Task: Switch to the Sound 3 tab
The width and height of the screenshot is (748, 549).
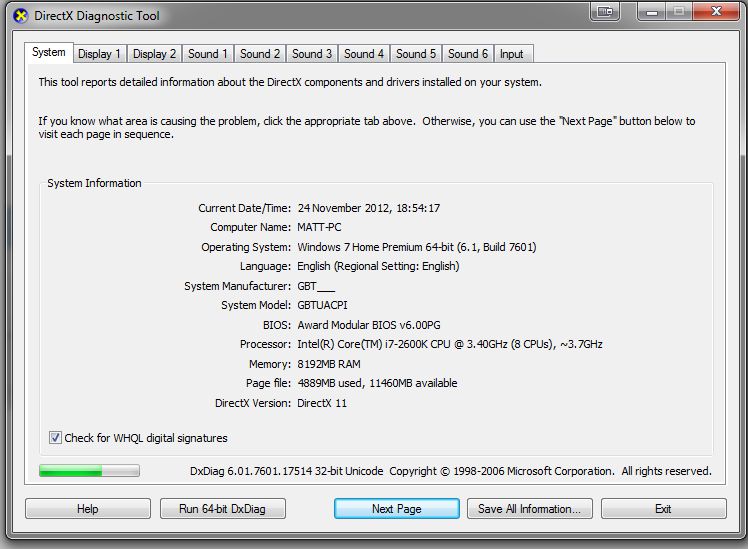Action: (x=312, y=54)
